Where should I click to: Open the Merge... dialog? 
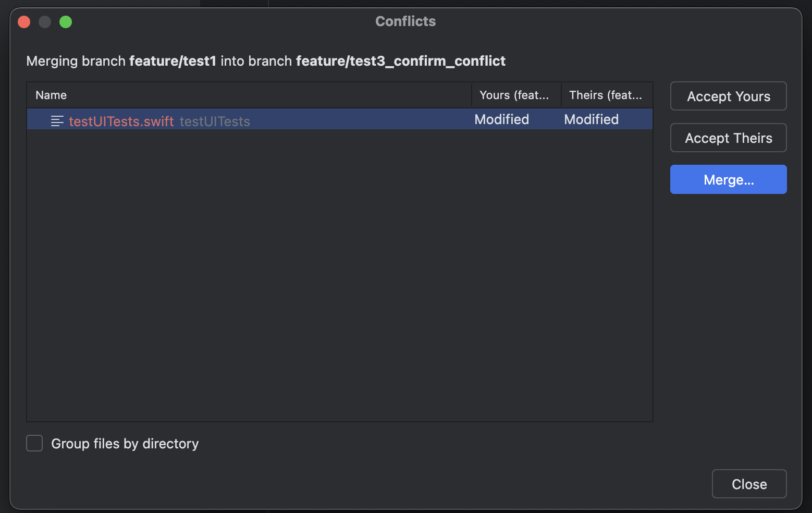point(728,179)
